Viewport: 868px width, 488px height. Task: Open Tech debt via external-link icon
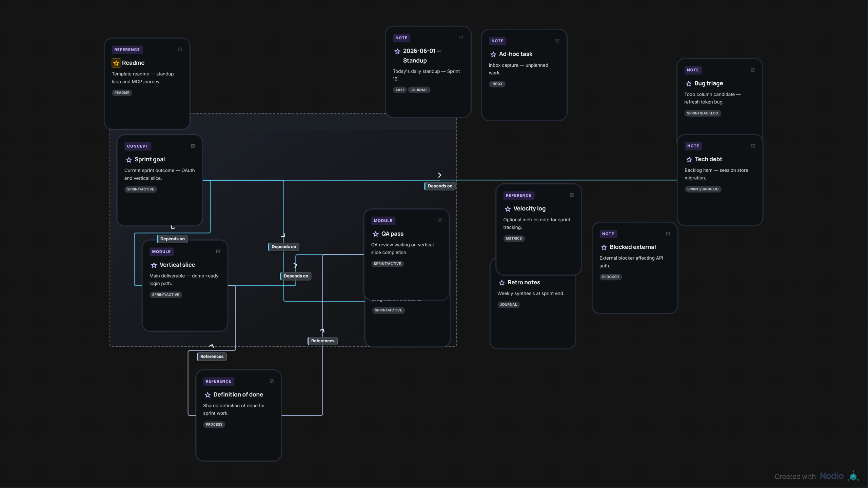753,146
